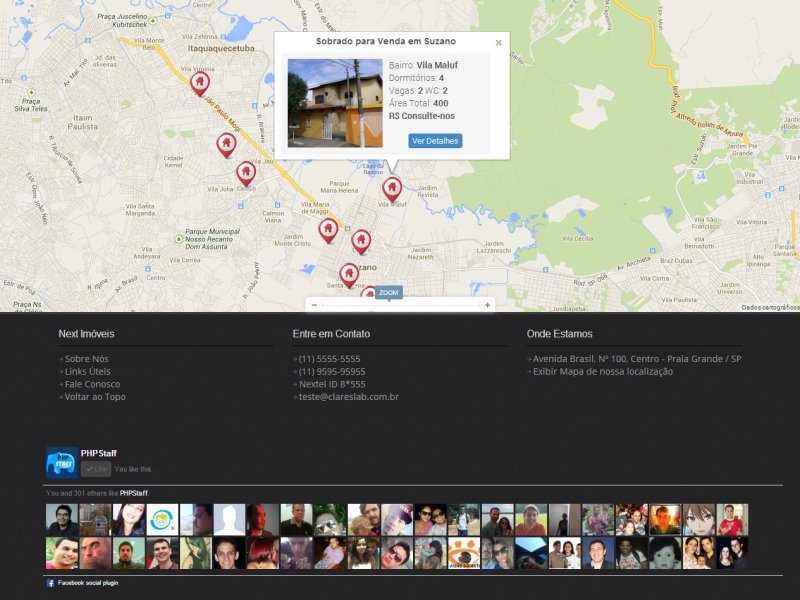The height and width of the screenshot is (600, 800).
Task: Open the yellow house photo in the popup
Action: pyautogui.click(x=335, y=103)
